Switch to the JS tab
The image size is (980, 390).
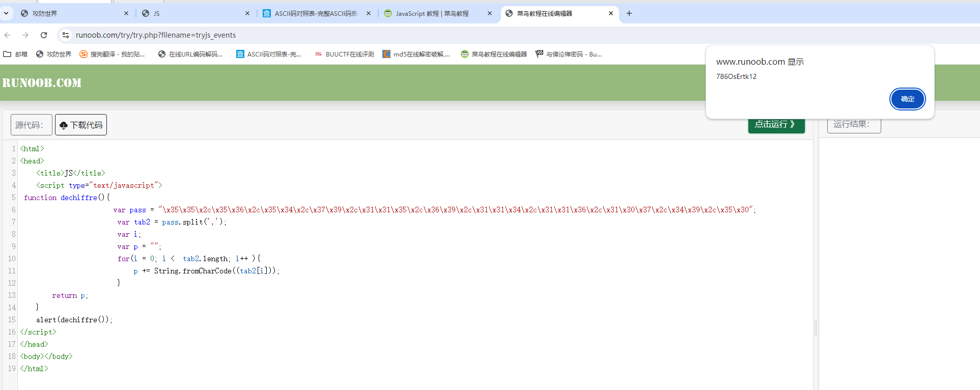[x=196, y=14]
